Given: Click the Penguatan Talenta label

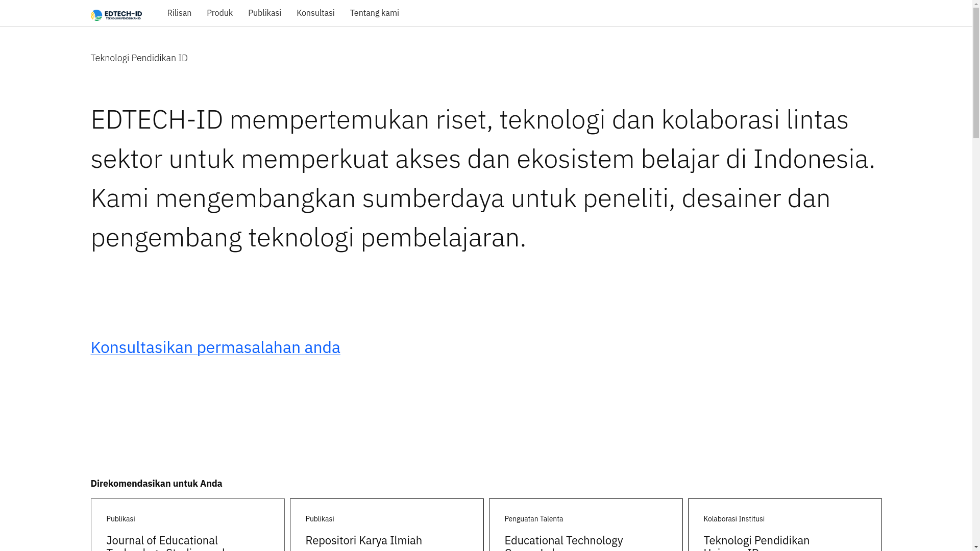Looking at the screenshot, I should 534,519.
